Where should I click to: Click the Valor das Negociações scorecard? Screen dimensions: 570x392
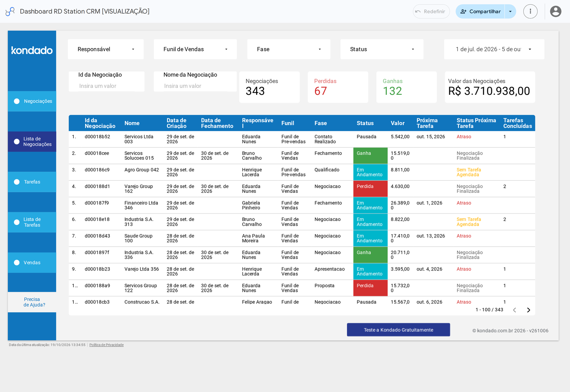click(490, 87)
